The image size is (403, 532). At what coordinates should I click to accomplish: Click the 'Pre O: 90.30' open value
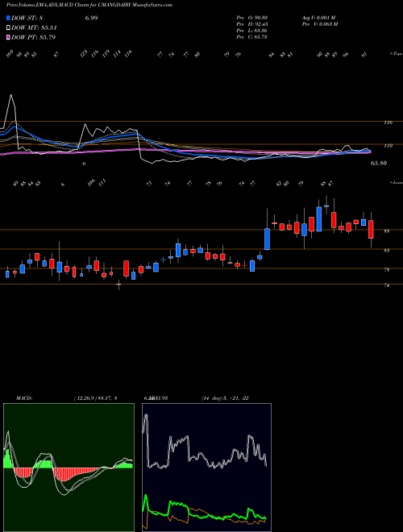click(252, 18)
